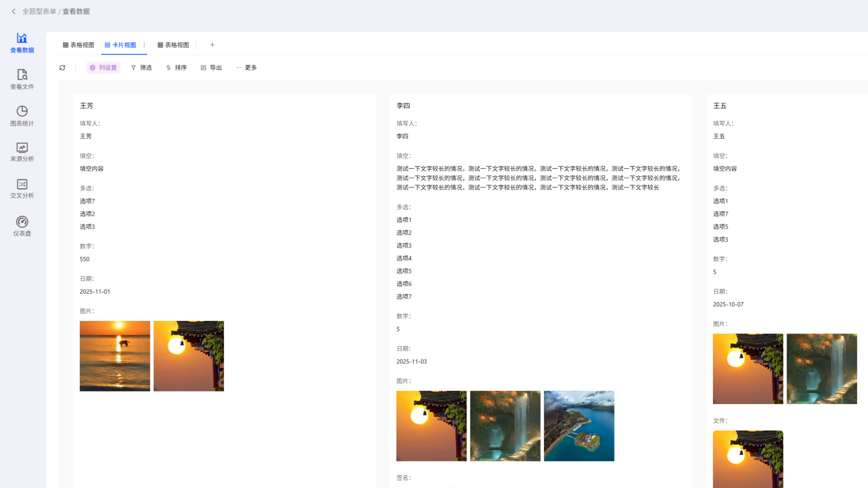Expand the 更多 menu
This screenshot has height=488, width=868.
coord(246,68)
